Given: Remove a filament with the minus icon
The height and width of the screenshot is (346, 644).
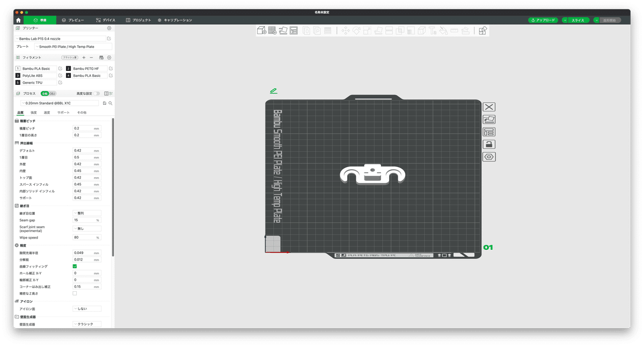Looking at the screenshot, I should pos(91,57).
